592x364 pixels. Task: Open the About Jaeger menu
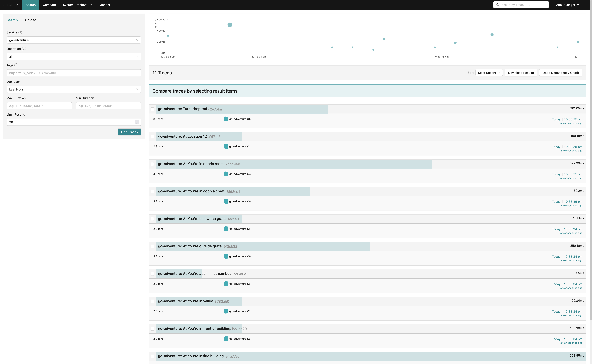567,5
